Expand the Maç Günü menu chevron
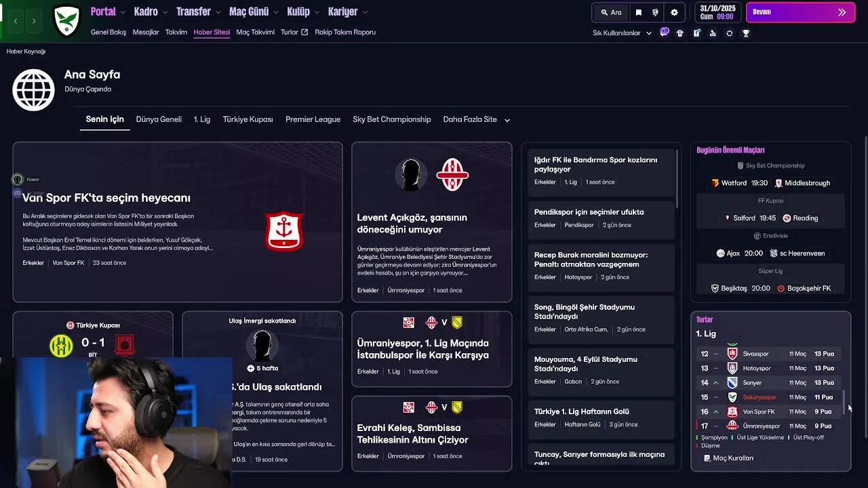868x488 pixels. pyautogui.click(x=276, y=12)
